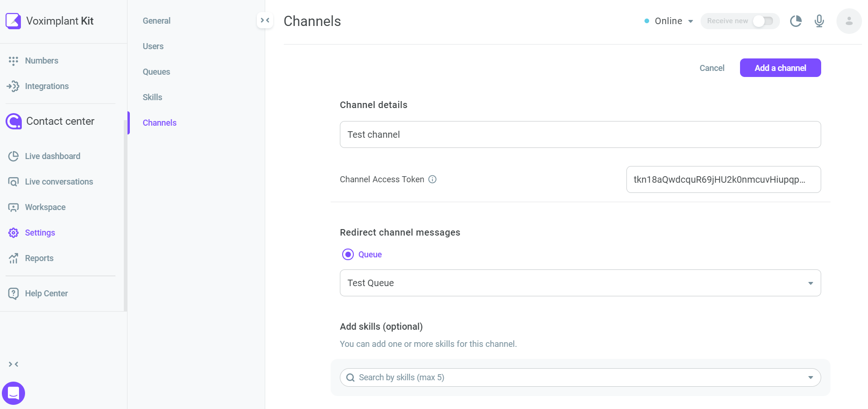
Task: Click the Integrations arrow-gear icon
Action: 13,86
